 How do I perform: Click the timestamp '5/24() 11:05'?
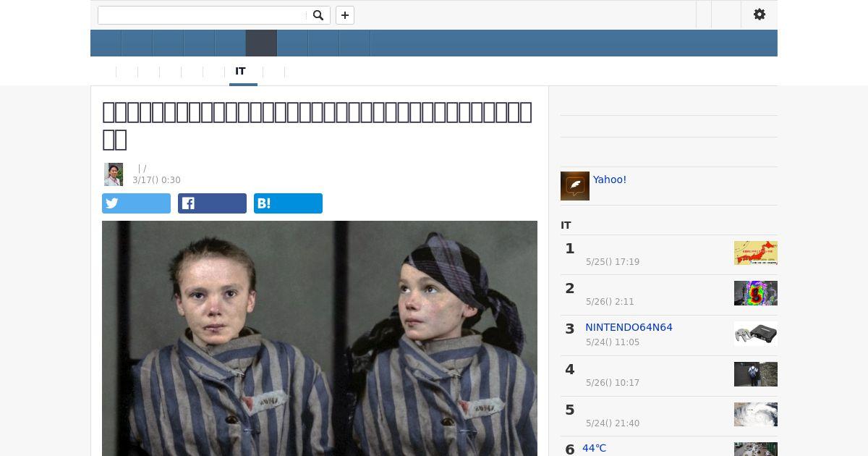[x=613, y=342]
